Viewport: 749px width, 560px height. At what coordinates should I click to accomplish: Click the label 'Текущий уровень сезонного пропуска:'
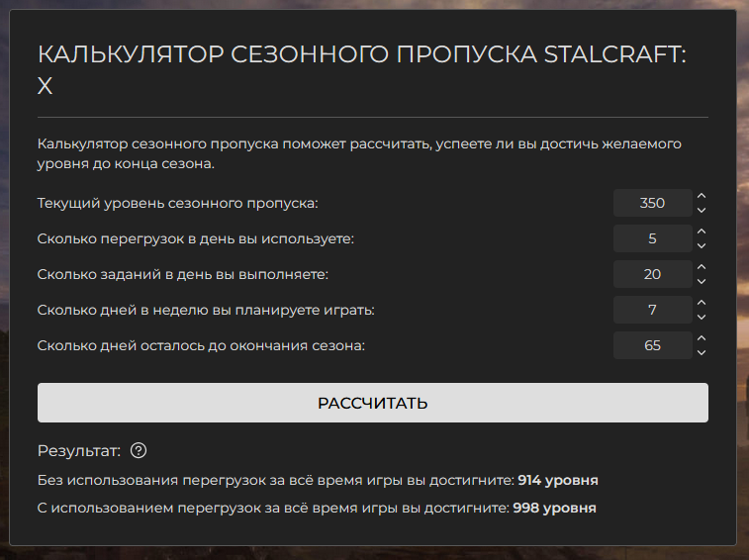178,203
